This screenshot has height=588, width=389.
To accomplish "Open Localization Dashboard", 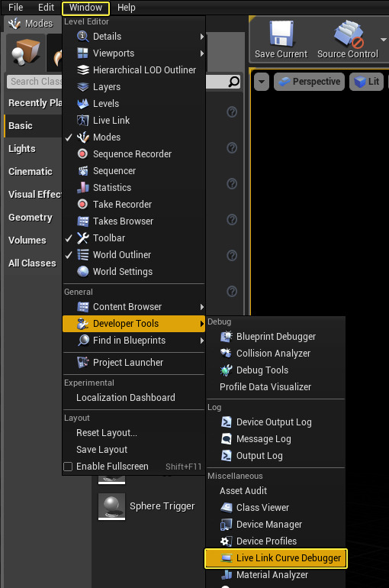I will [125, 398].
